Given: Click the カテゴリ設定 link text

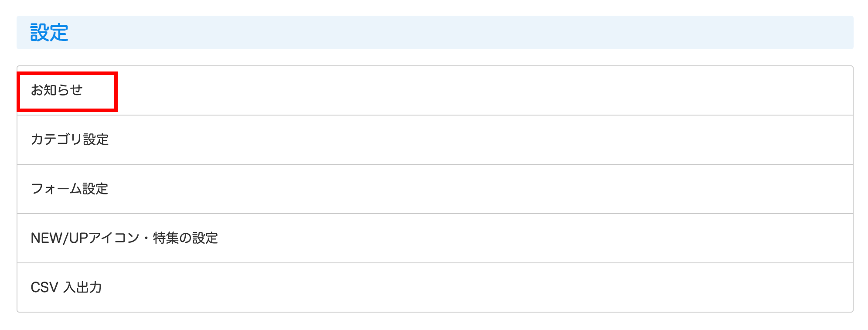Looking at the screenshot, I should pyautogui.click(x=70, y=139).
